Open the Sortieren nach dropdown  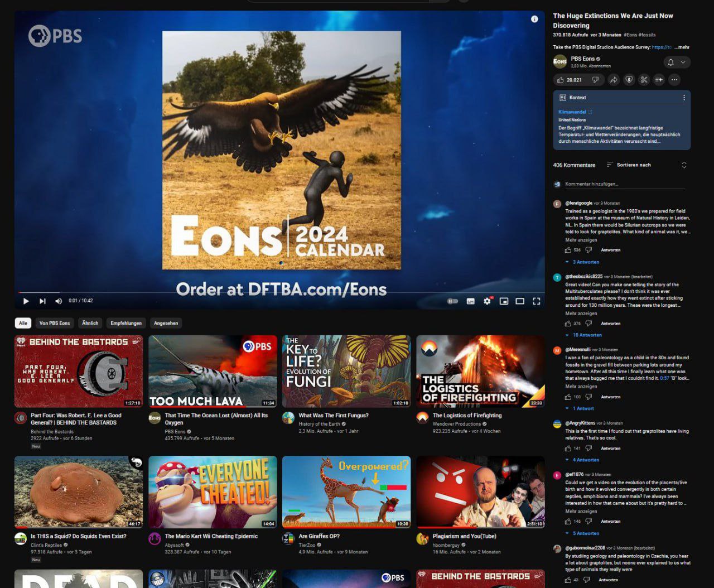(x=629, y=165)
